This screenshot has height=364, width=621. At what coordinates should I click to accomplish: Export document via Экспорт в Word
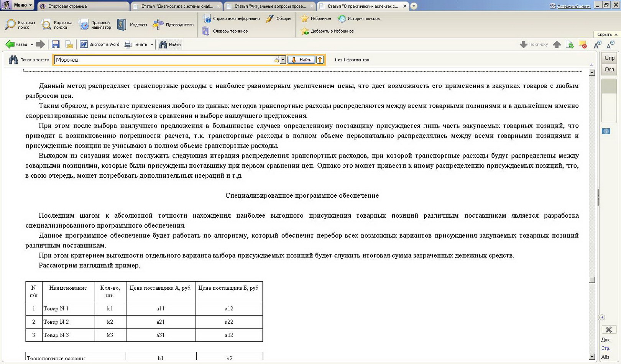pos(100,44)
